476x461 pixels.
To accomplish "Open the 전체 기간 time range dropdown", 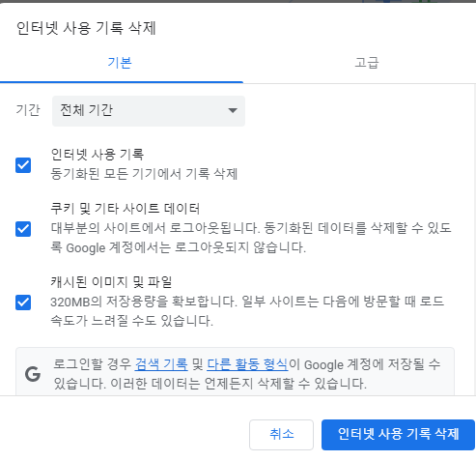I will pos(149,111).
